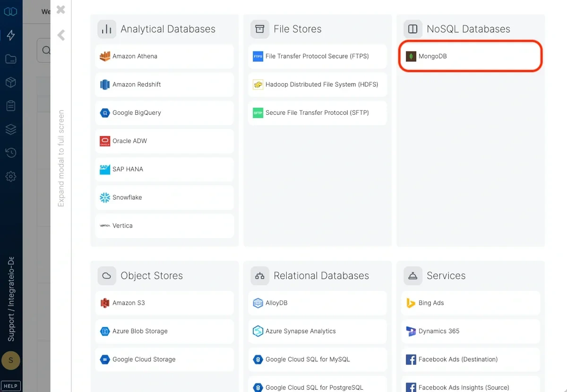Select Facebook Ads Insights (Source) service
This screenshot has width=567, height=392.
[x=470, y=387]
